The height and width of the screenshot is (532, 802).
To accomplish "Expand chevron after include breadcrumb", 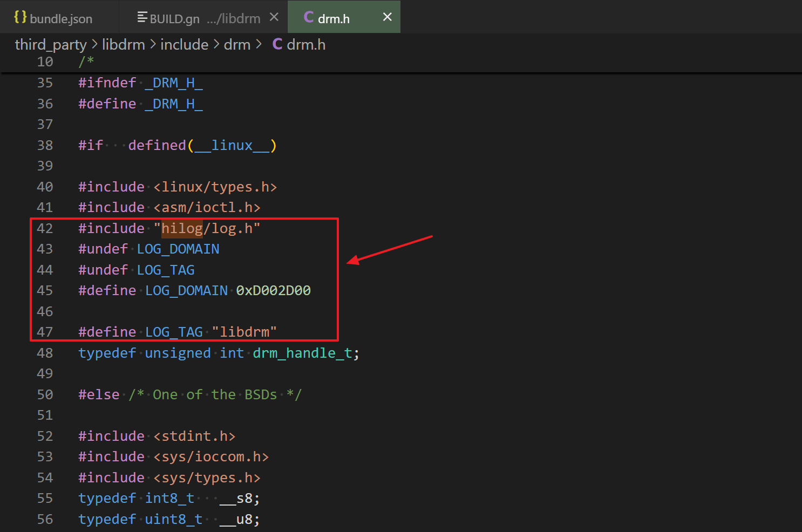I will coord(216,44).
